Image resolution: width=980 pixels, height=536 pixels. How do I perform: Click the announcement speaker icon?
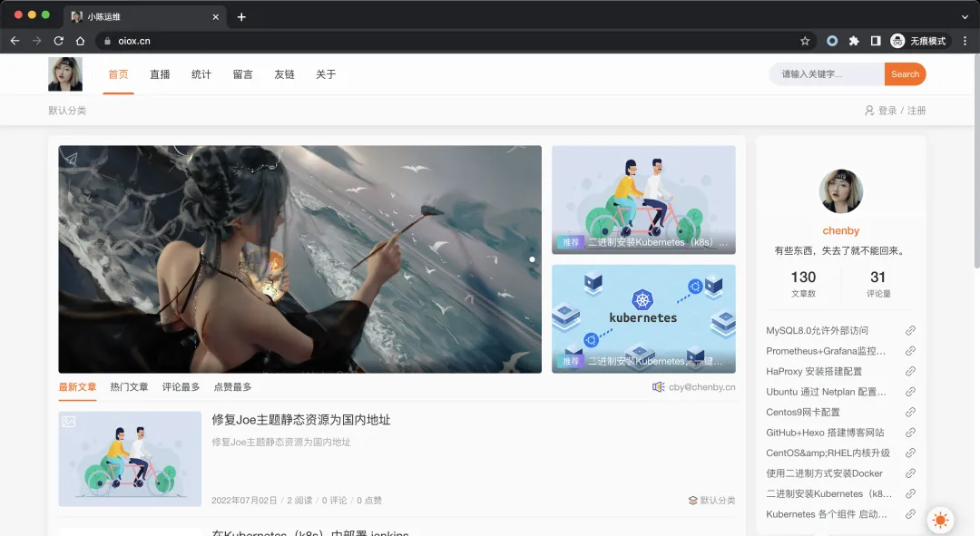658,387
